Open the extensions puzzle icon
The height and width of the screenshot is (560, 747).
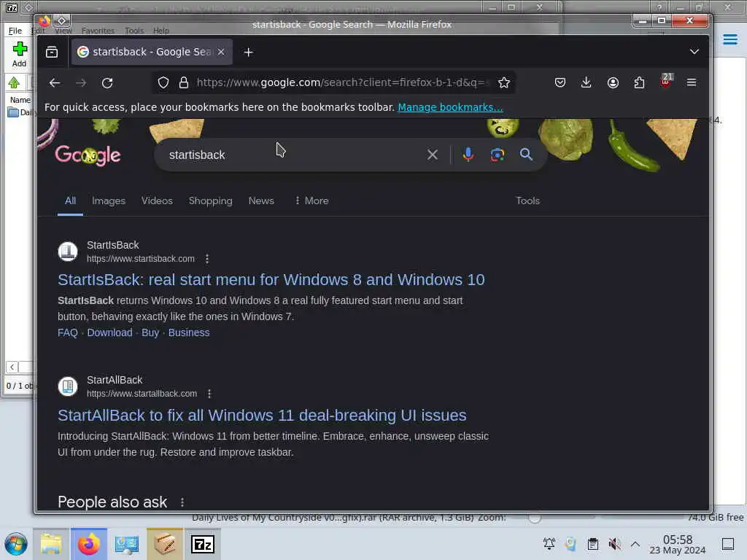click(x=639, y=83)
